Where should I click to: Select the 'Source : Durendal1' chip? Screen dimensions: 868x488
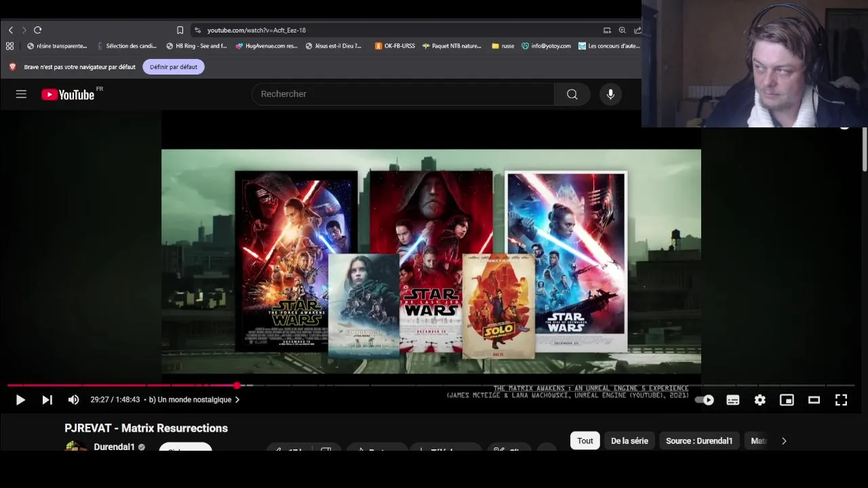click(698, 441)
